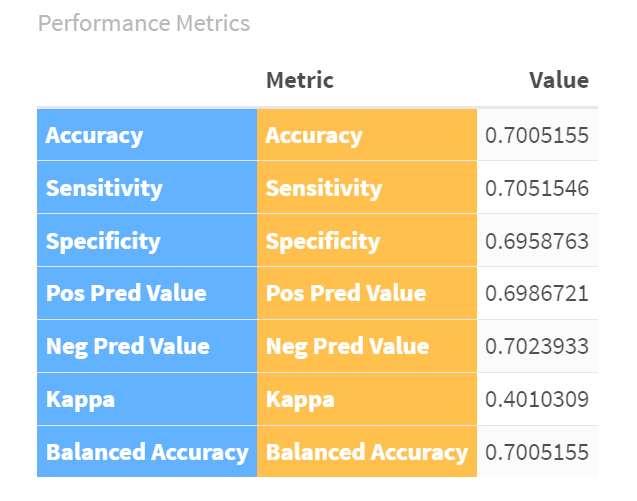Click the orange Kappa metric cell

300,400
